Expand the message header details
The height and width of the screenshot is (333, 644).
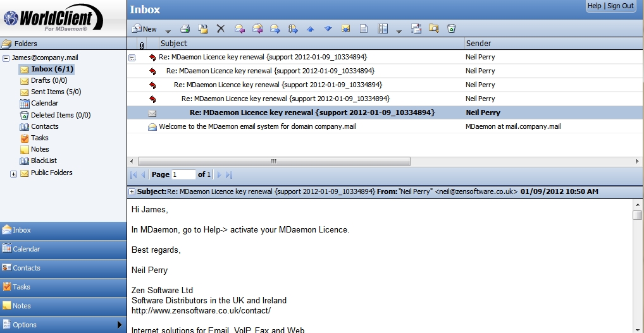point(132,191)
